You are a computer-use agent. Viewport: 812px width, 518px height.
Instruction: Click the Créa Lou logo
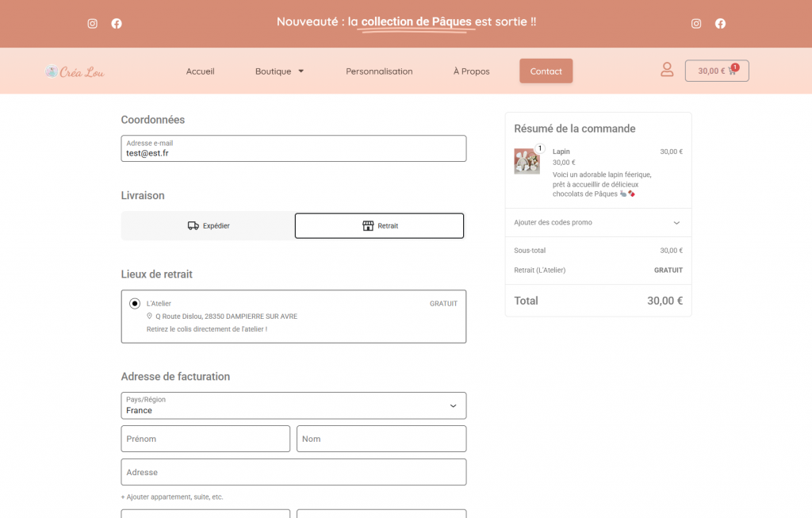point(75,72)
